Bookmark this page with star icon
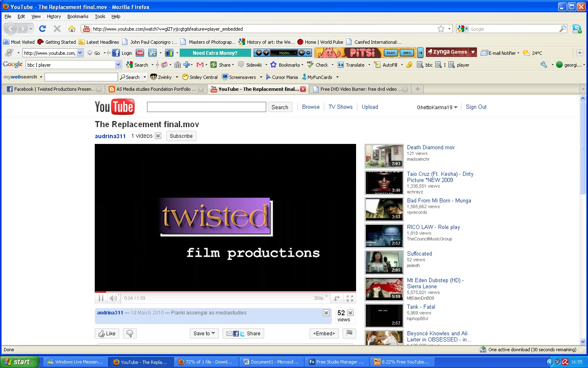 [441, 29]
